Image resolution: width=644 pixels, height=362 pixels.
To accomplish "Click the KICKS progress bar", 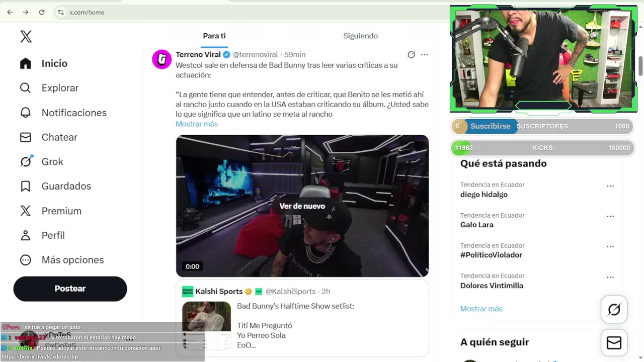I will pyautogui.click(x=542, y=148).
